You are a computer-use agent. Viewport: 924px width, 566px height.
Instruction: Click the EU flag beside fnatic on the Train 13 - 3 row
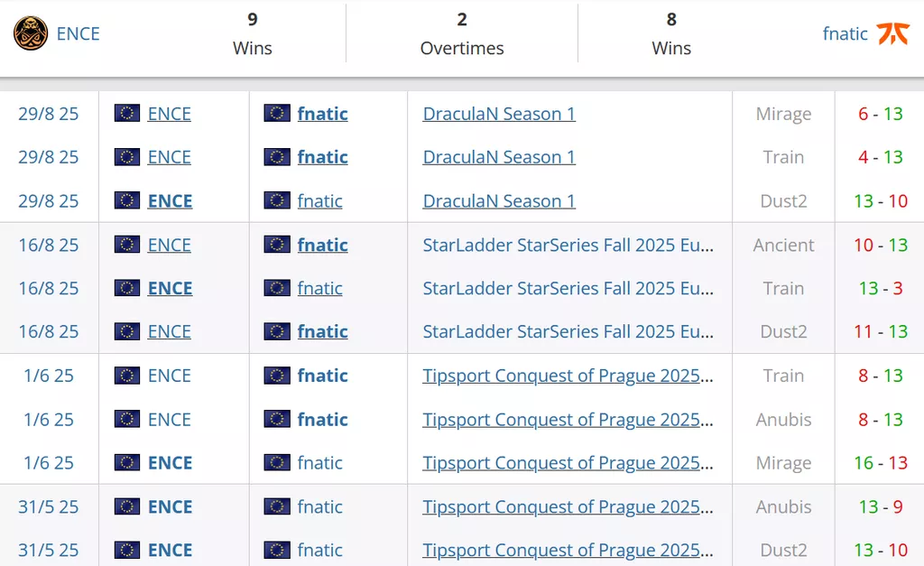point(276,288)
